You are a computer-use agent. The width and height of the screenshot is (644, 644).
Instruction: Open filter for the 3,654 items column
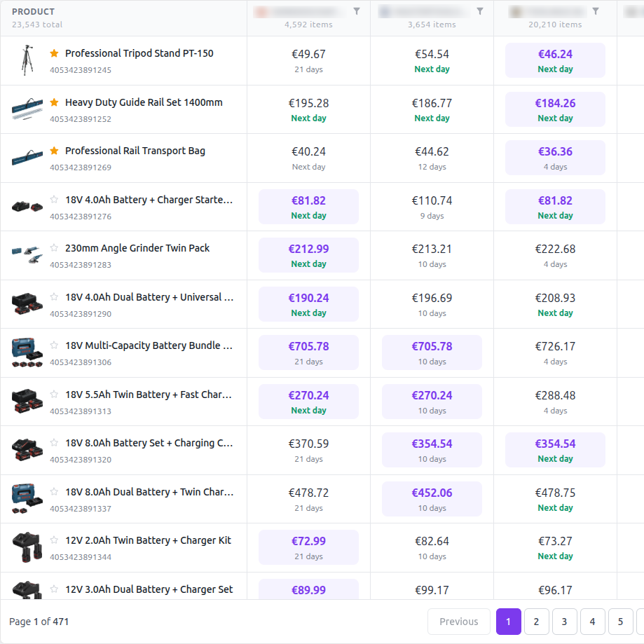click(480, 11)
